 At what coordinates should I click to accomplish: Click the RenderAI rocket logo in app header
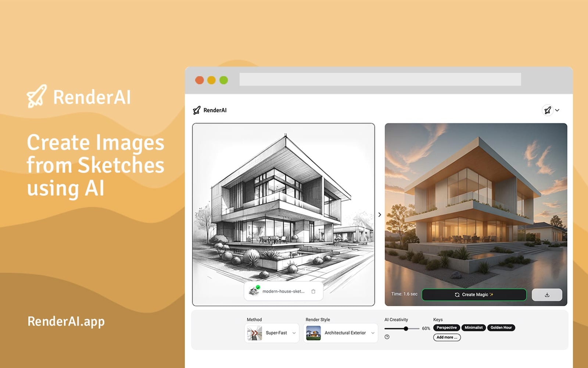coord(197,110)
